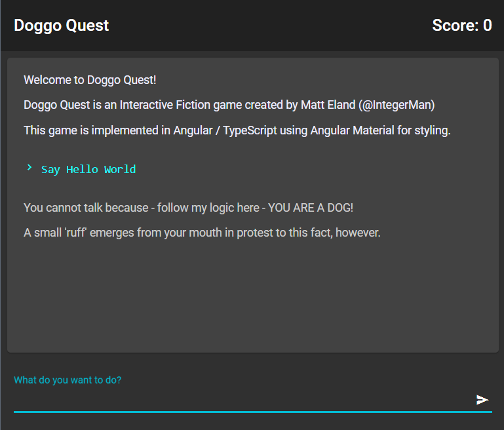Viewport: 504px width, 430px height.
Task: Click 'Angular Material' in the text
Action: (352, 130)
